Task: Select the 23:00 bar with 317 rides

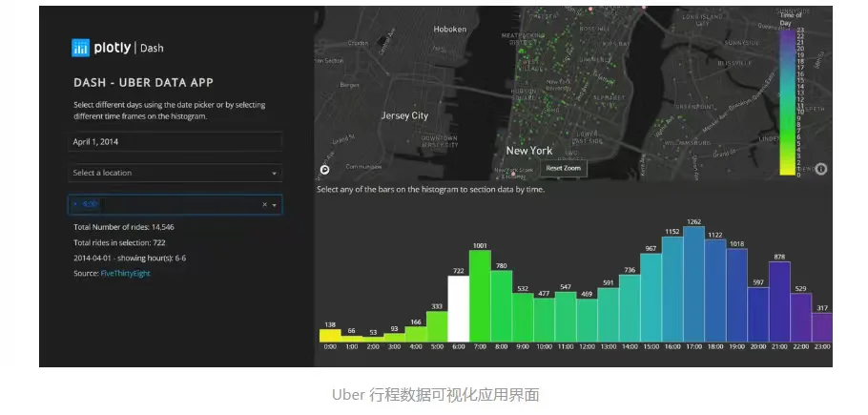Action: pos(822,327)
